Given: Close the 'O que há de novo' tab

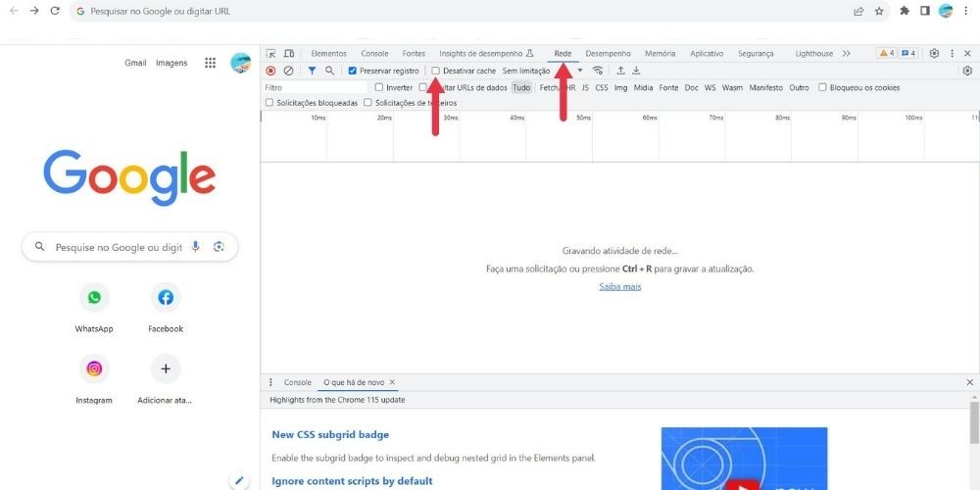Looking at the screenshot, I should pos(393,382).
